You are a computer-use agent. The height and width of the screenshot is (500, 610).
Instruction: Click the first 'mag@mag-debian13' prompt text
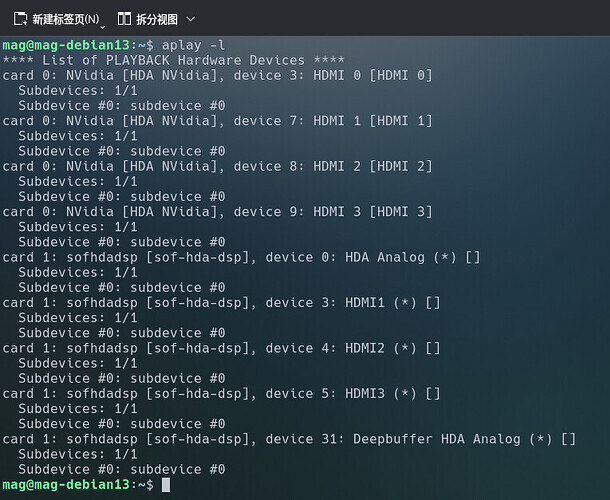(66, 45)
